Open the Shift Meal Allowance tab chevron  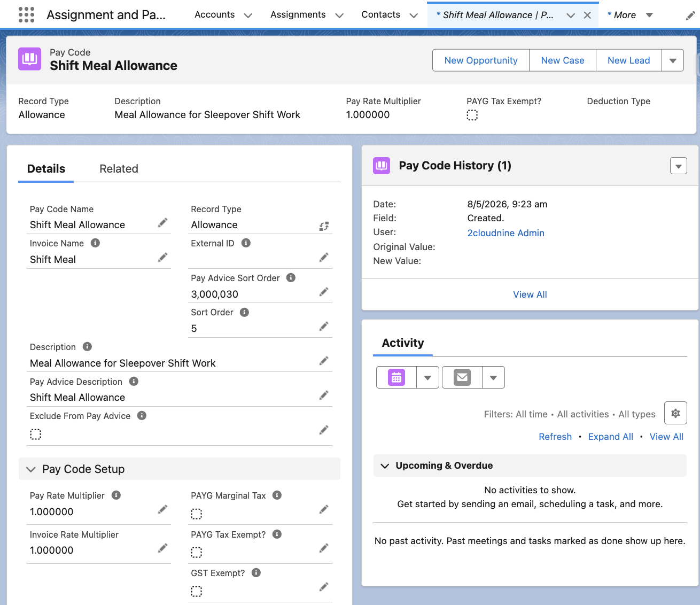point(571,15)
